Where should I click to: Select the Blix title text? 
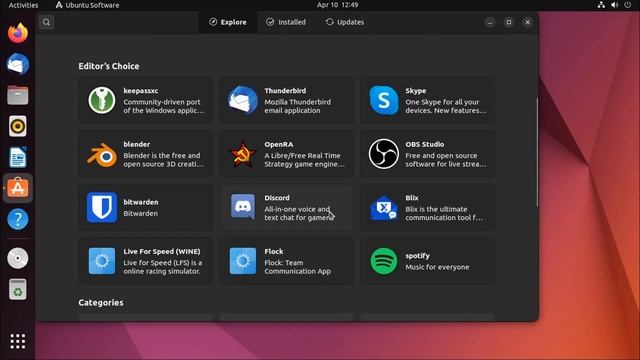(412, 198)
